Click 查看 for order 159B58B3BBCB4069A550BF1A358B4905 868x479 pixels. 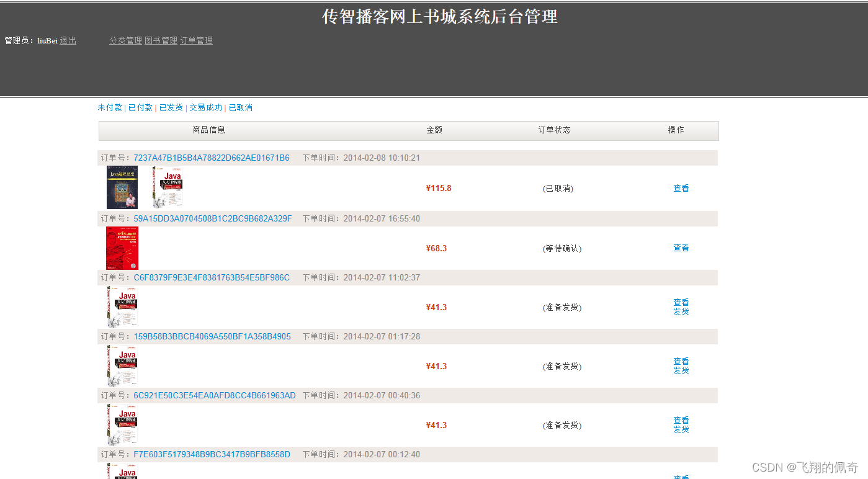[x=681, y=361]
